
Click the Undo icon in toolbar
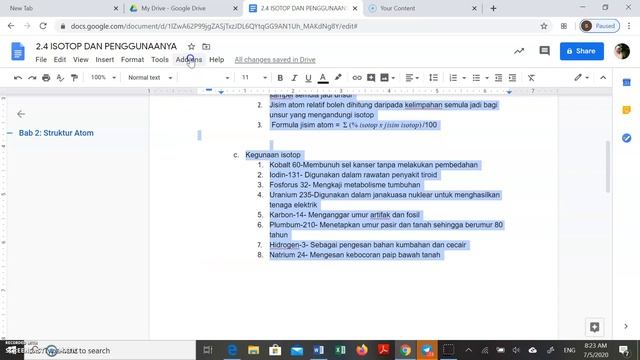18,78
